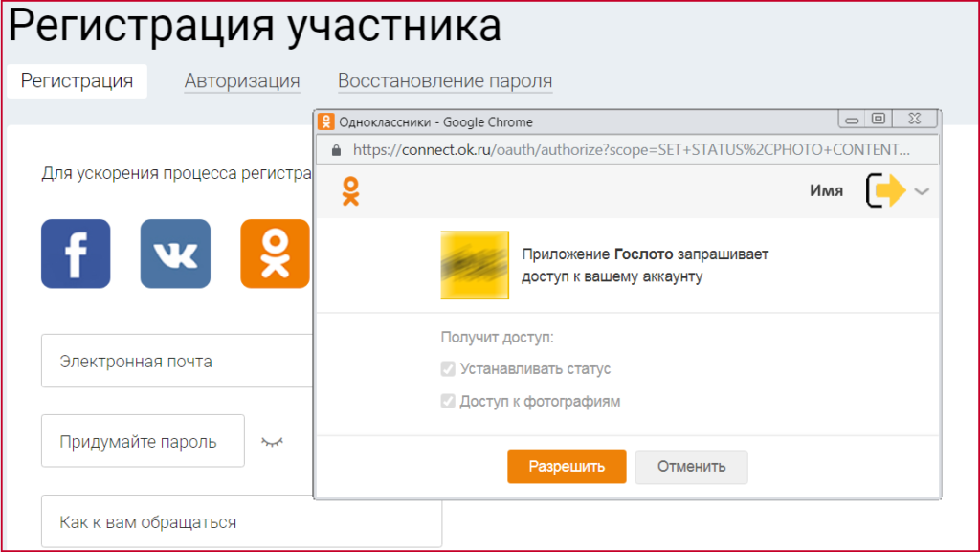Sign up with the Odnoklassniki orange icon
This screenshot has width=980, height=552.
tap(275, 254)
